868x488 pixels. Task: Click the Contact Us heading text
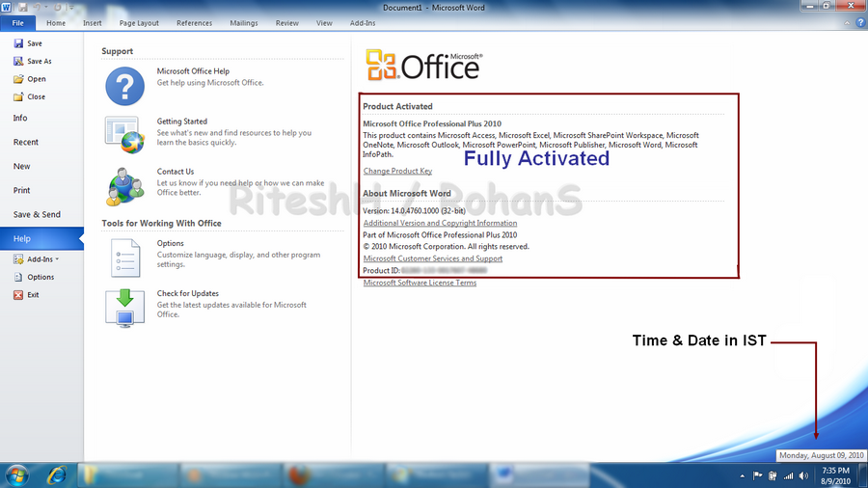175,172
